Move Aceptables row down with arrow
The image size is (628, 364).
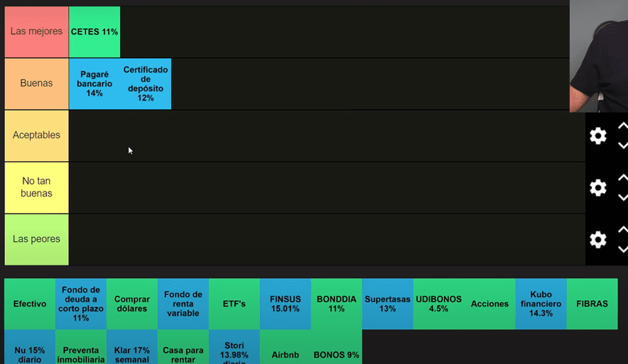click(622, 145)
